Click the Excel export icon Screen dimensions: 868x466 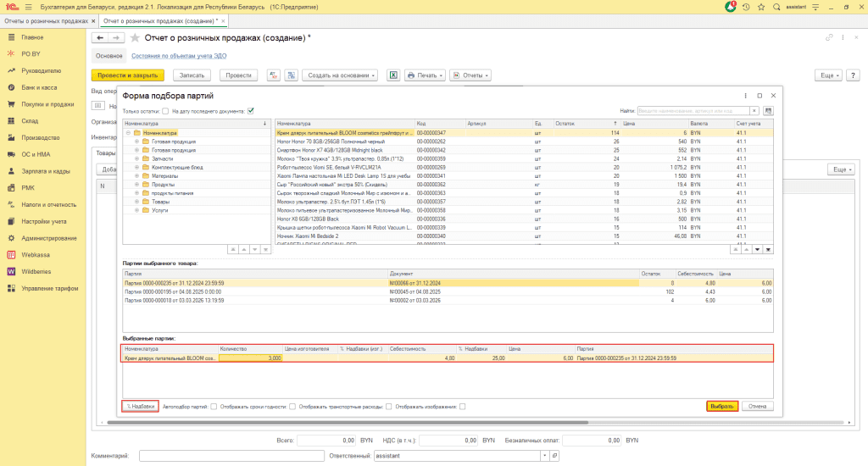[393, 75]
